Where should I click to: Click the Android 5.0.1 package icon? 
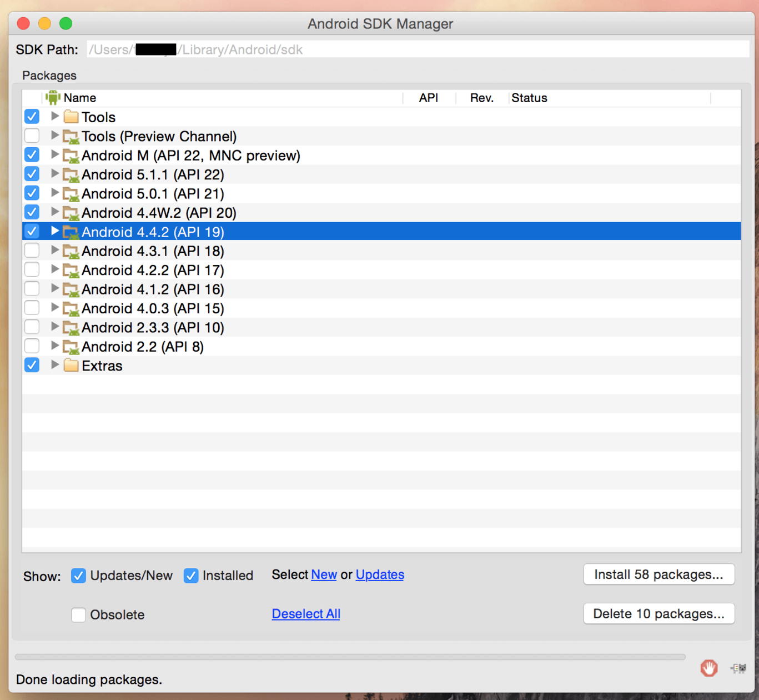(71, 194)
